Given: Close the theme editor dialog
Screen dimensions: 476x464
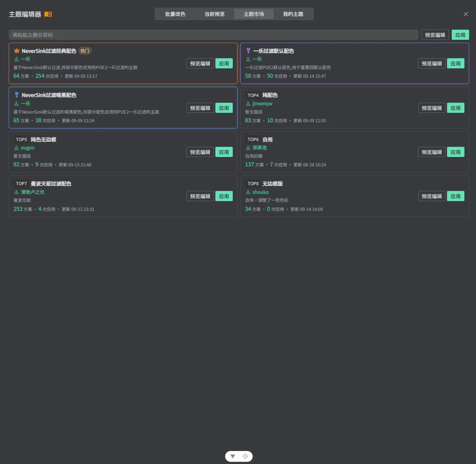Looking at the screenshot, I should (x=466, y=14).
